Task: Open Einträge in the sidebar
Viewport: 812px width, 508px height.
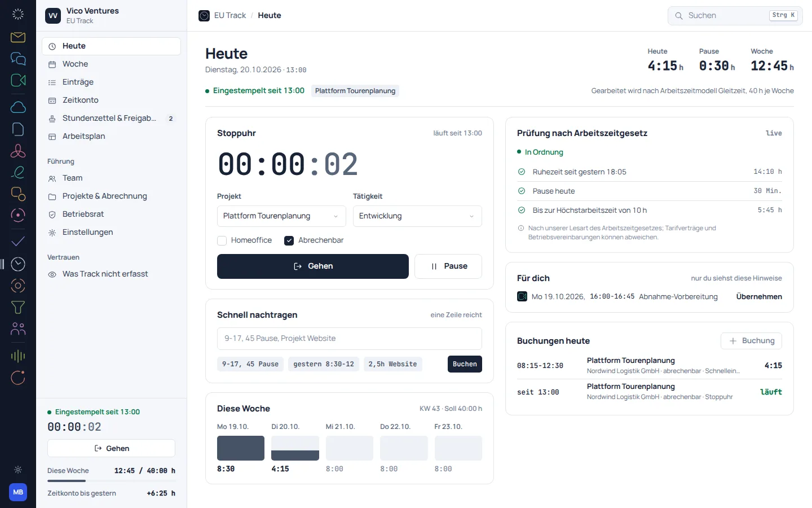Action: (111, 82)
